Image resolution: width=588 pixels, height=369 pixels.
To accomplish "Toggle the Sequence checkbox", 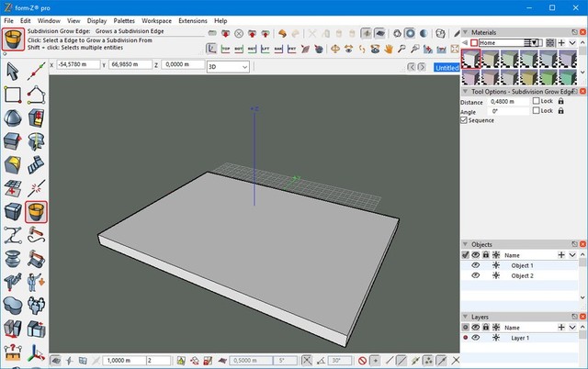I will [465, 120].
